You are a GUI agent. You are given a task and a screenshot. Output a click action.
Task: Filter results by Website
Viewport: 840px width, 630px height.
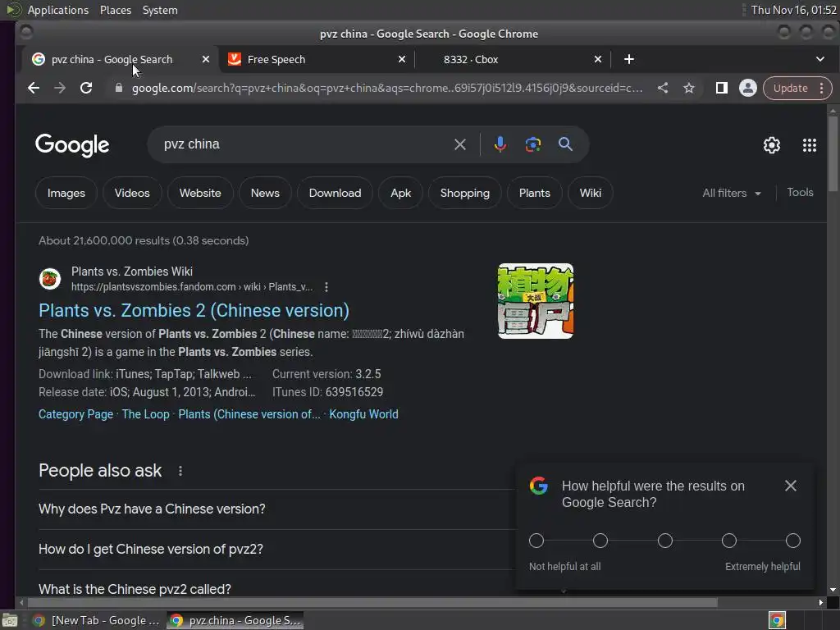(x=200, y=193)
